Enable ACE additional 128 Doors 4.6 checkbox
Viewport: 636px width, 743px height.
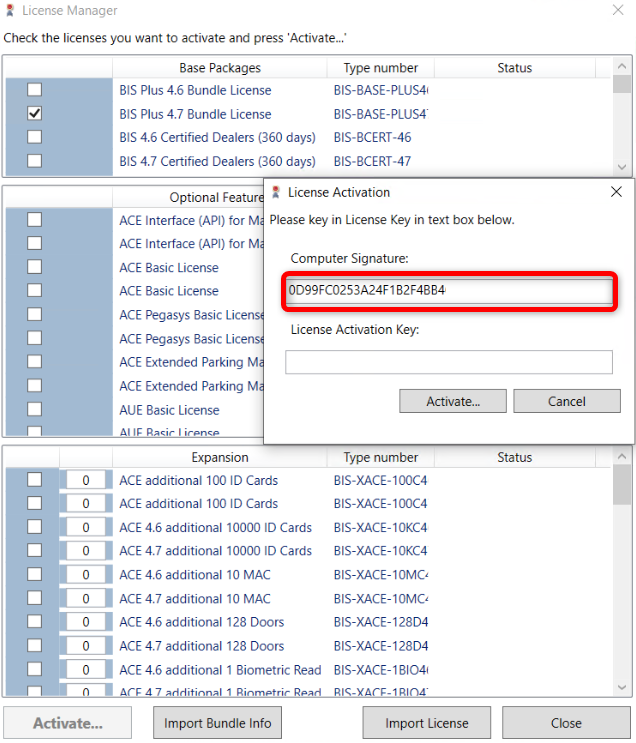tap(34, 622)
